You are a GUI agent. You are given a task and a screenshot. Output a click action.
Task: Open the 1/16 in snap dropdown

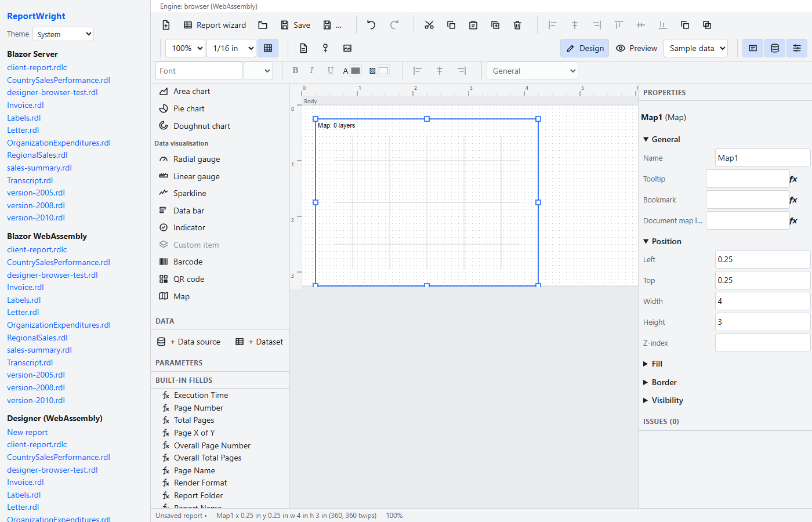(x=231, y=48)
